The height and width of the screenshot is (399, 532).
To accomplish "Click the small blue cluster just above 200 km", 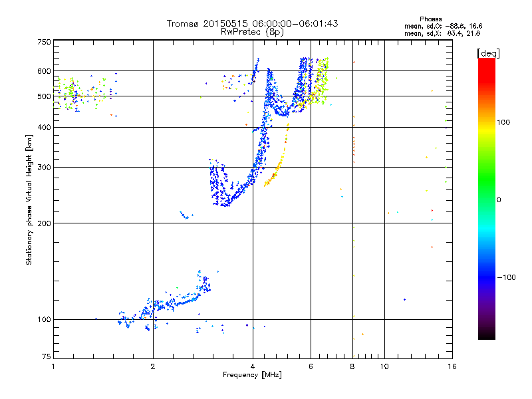I will point(186,215).
